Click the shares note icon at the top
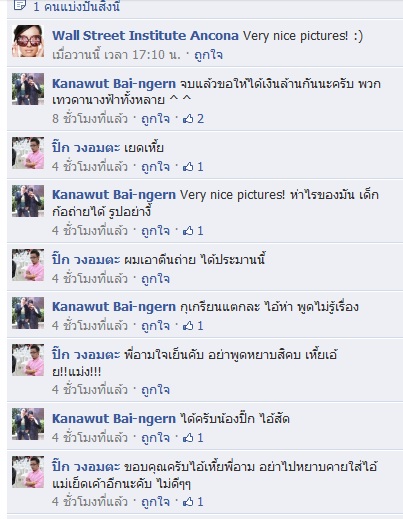The height and width of the screenshot is (519, 403). [19, 5]
